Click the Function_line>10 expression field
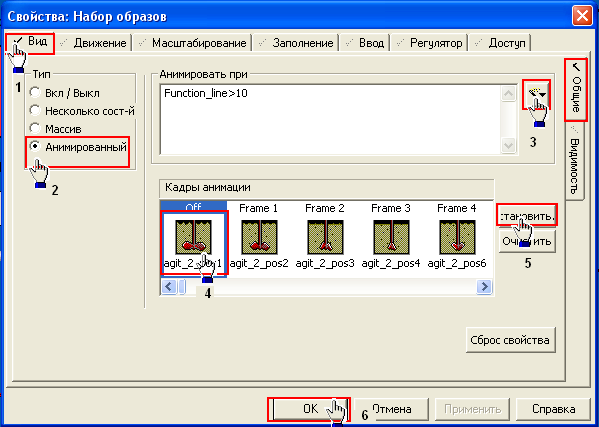The width and height of the screenshot is (599, 427). 330,120
